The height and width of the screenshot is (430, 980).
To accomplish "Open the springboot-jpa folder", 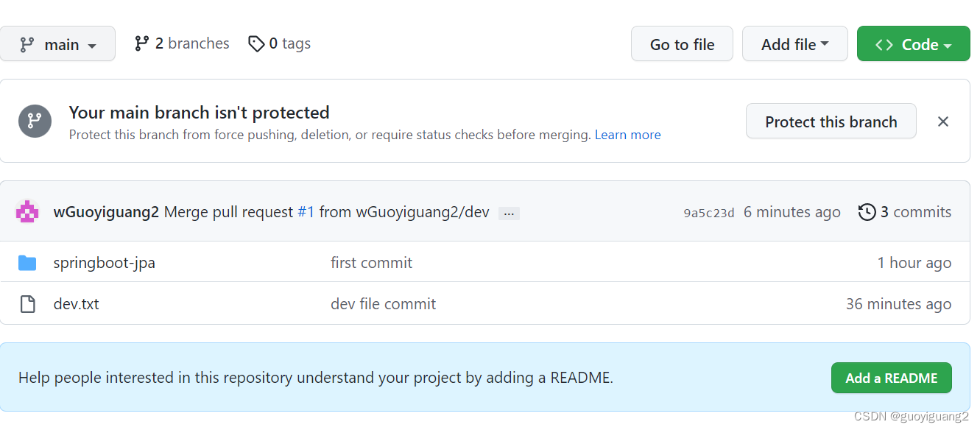I will pos(104,263).
